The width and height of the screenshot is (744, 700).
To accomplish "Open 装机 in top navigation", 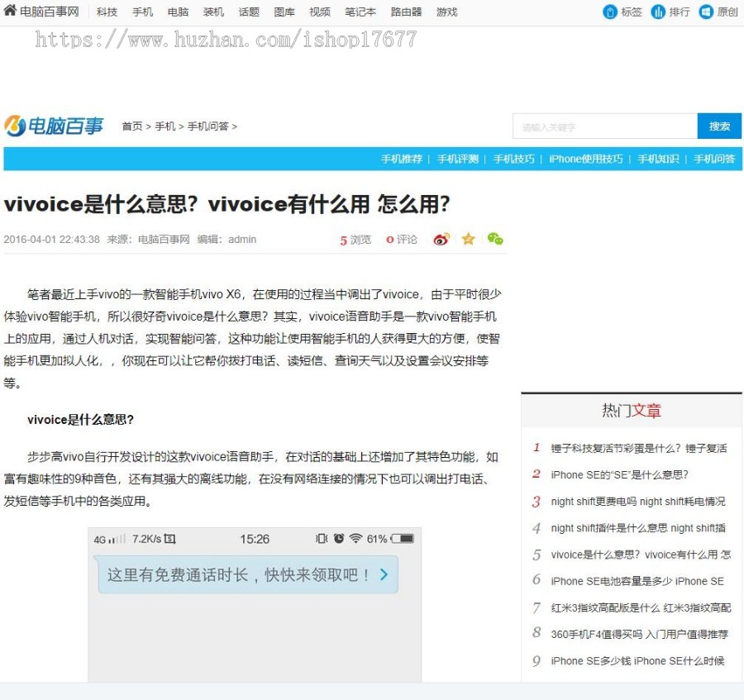I will point(213,12).
